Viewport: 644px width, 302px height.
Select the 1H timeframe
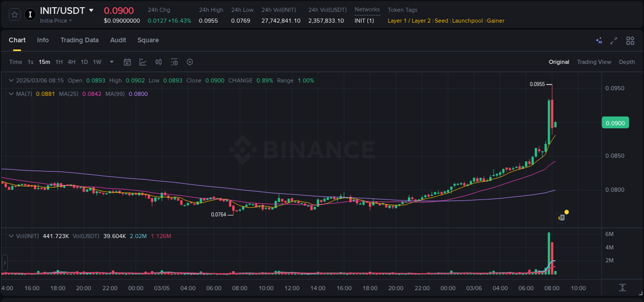pos(60,62)
